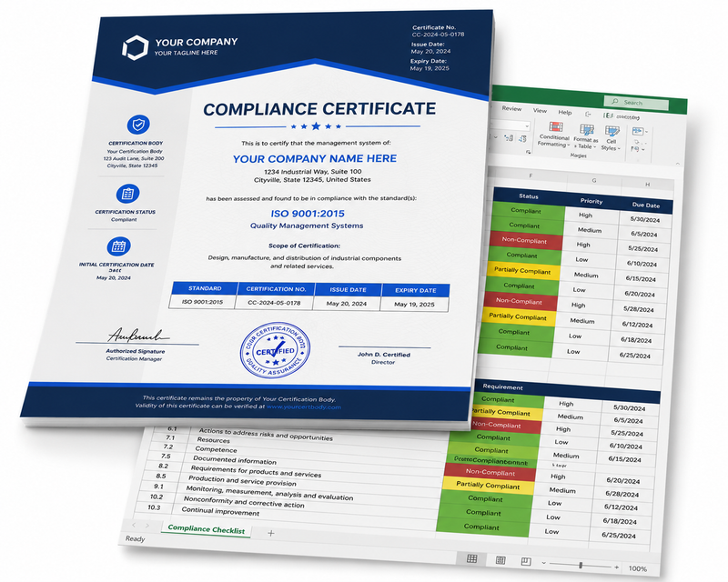The height and width of the screenshot is (582, 728).
Task: Collapse the ribbon with the chevron arrow
Action: pos(677,164)
